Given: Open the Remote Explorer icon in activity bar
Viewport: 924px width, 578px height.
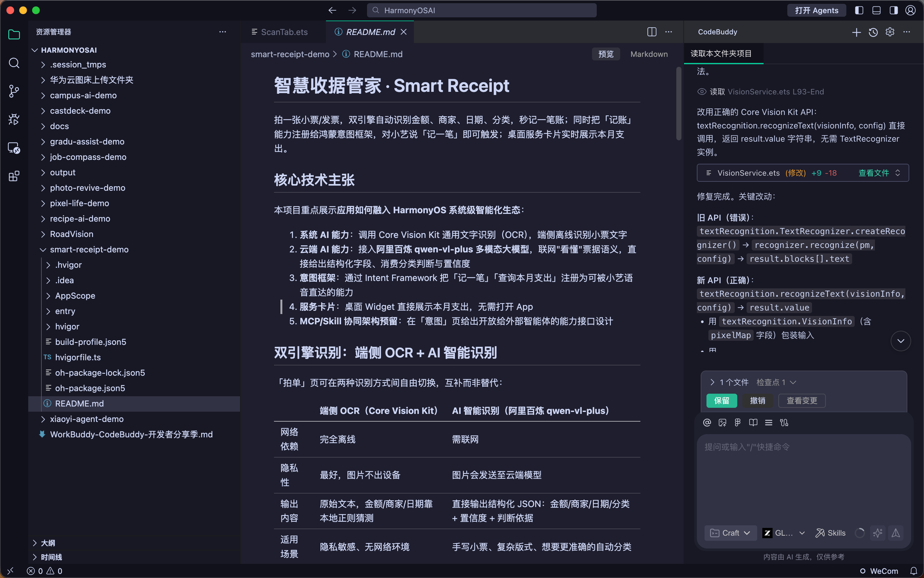Looking at the screenshot, I should click(14, 148).
